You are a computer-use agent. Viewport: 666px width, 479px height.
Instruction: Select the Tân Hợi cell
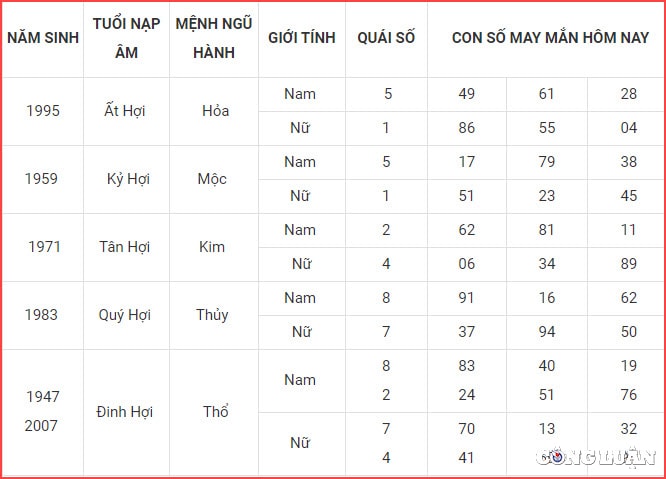coord(124,247)
